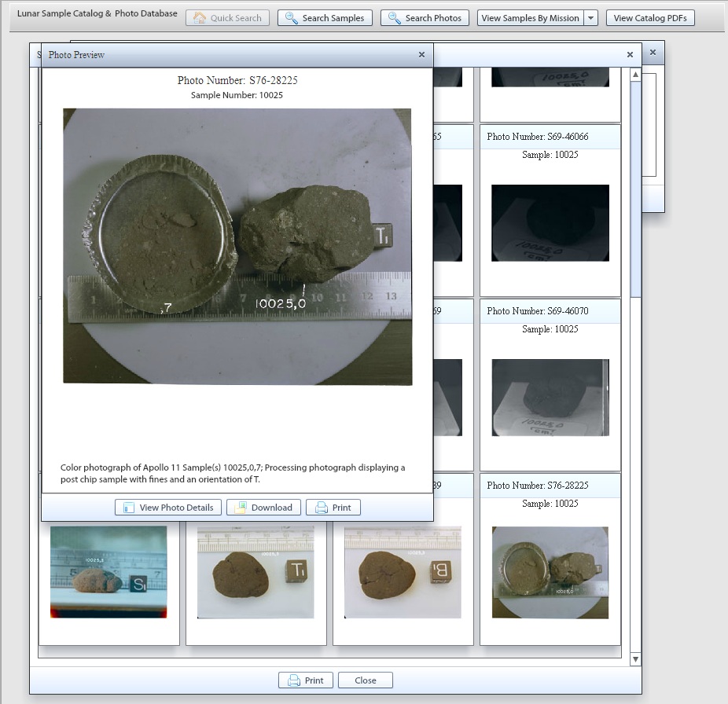This screenshot has height=704, width=728.
Task: Select the rock thumbnail with S orientation cube
Action: click(108, 572)
